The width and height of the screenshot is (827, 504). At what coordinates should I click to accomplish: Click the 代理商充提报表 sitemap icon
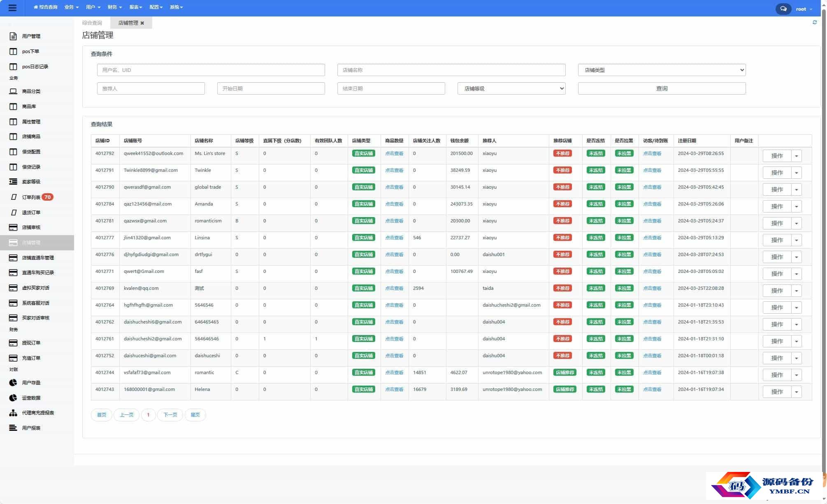(x=13, y=413)
